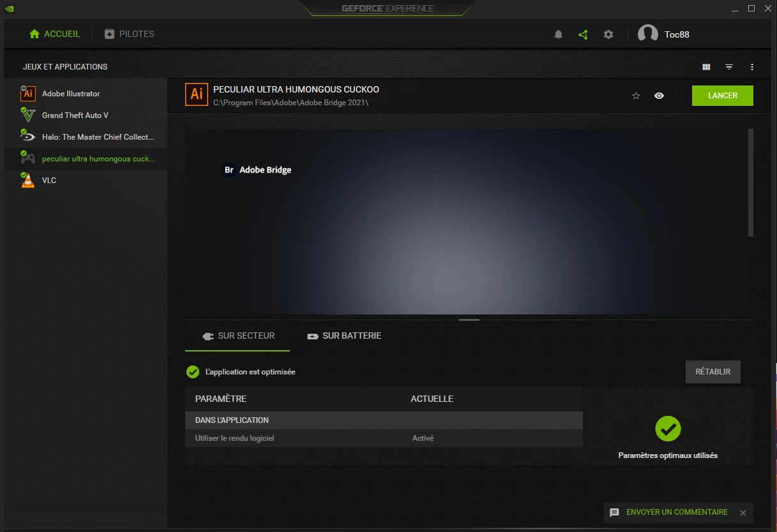Click the Toc88 user avatar
The width and height of the screenshot is (777, 532).
coord(648,34)
